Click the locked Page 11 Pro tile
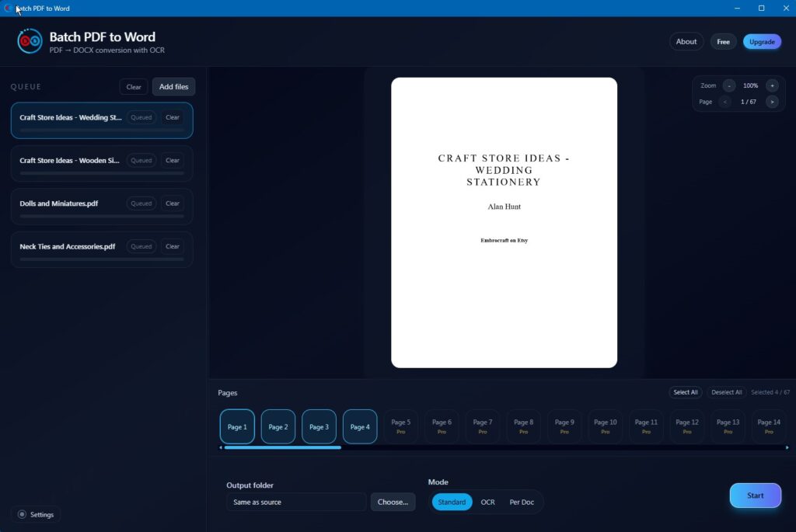 (x=646, y=426)
